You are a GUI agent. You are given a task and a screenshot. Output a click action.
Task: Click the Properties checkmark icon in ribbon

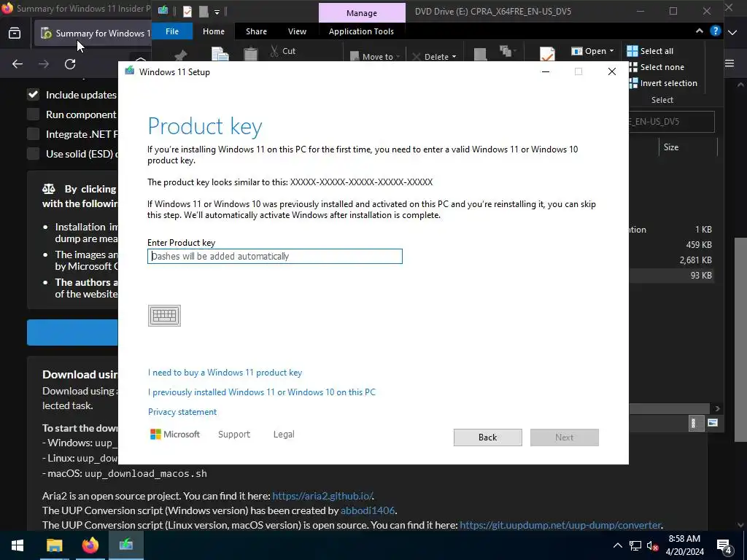click(547, 53)
